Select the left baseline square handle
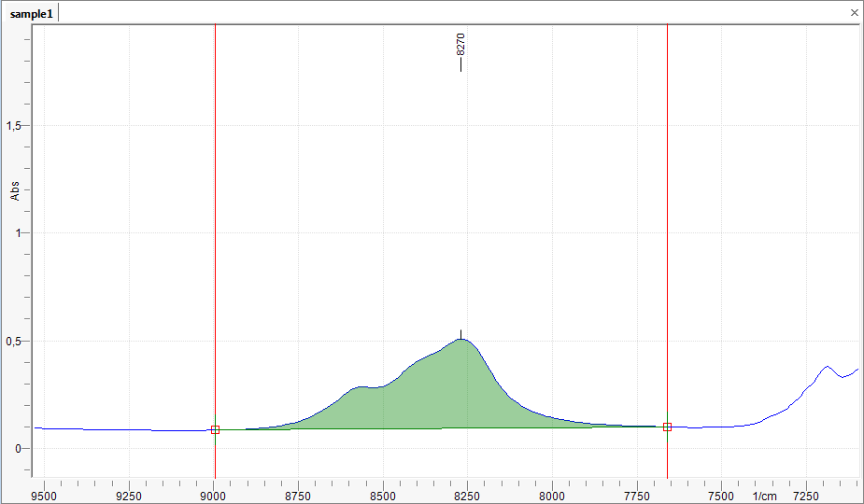The width and height of the screenshot is (864, 504). click(215, 429)
